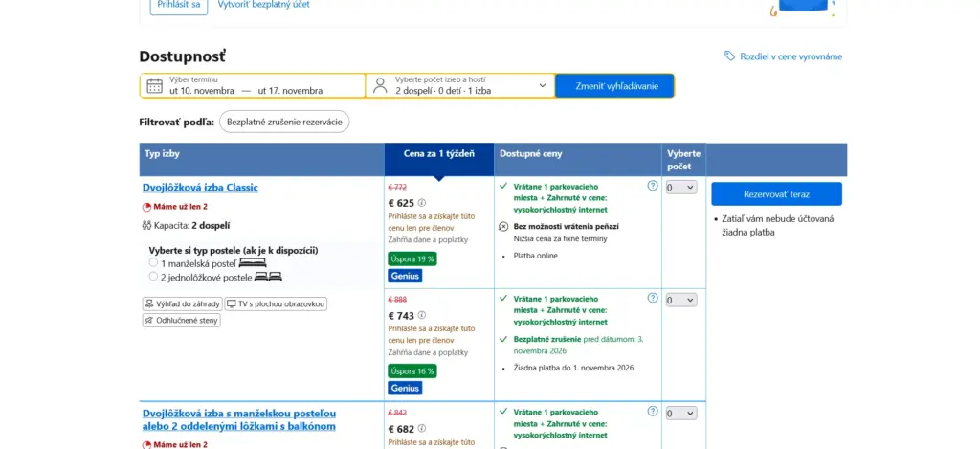The width and height of the screenshot is (980, 449).
Task: Click Zmeniť vyhľadávanie button
Action: (x=615, y=85)
